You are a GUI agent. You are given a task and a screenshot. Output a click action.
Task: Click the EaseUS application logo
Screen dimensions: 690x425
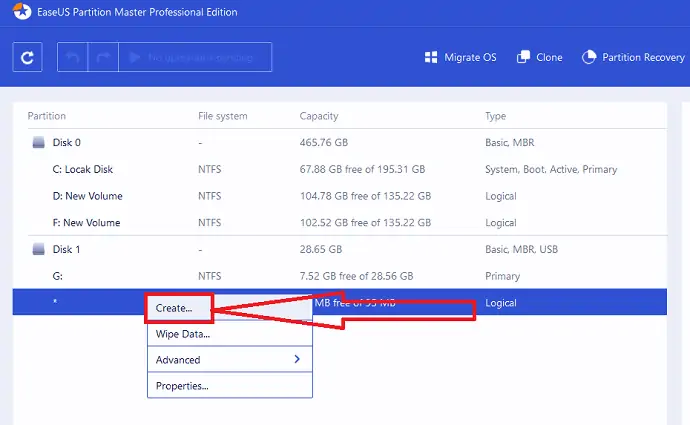(22, 11)
